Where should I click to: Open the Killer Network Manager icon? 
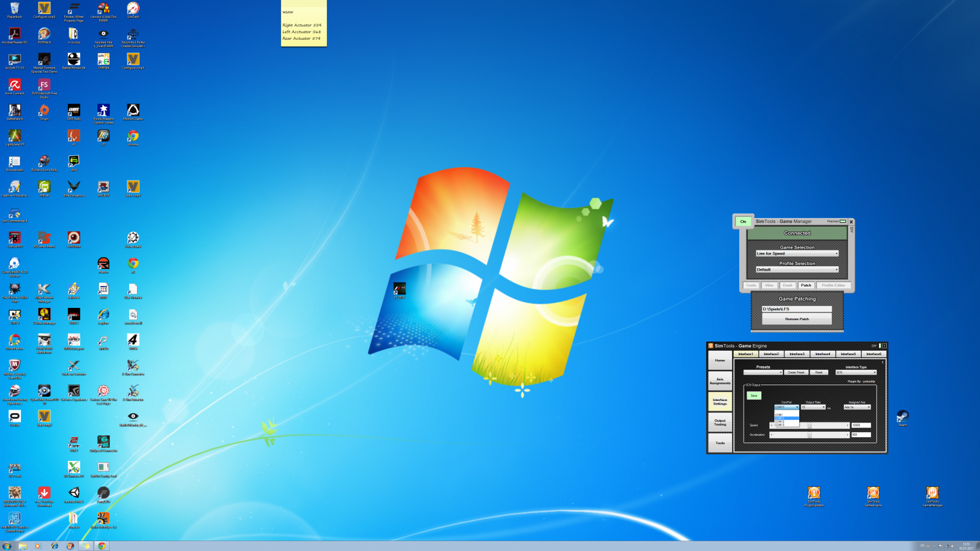point(44,293)
